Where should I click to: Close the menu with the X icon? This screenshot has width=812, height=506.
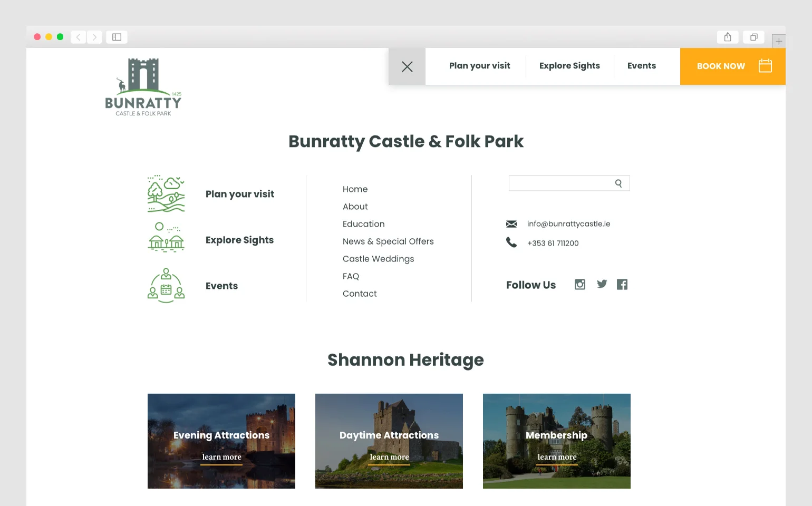(x=407, y=66)
